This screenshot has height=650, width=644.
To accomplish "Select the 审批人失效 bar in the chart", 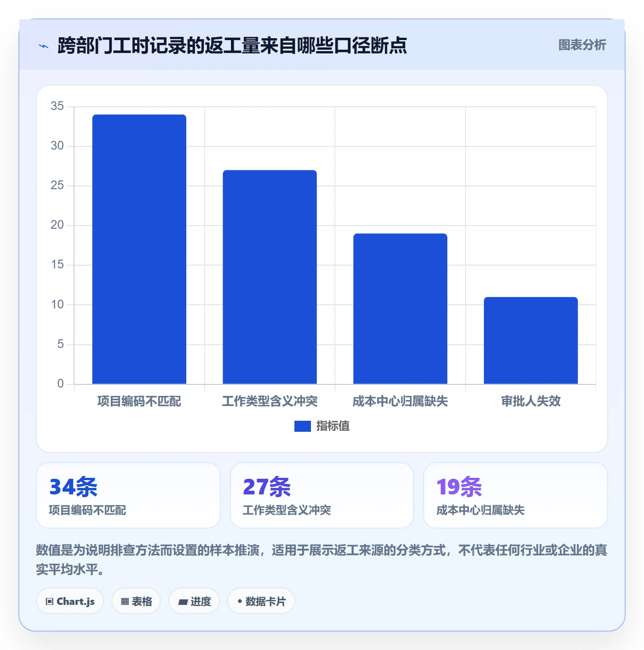I will click(531, 340).
